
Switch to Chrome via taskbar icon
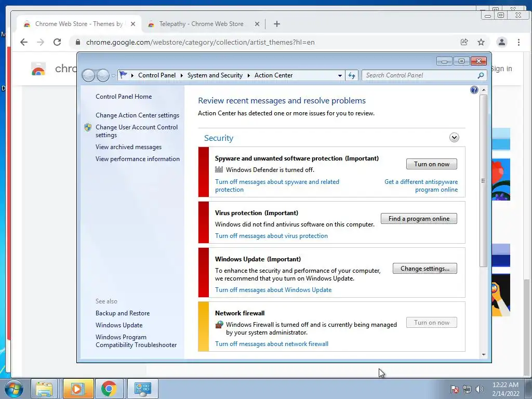pyautogui.click(x=109, y=389)
